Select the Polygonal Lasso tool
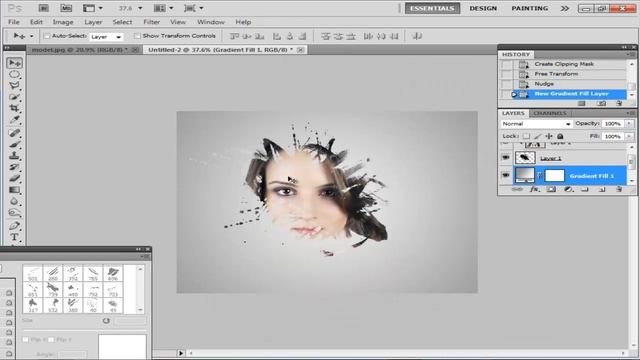This screenshot has height=360, width=640. pos(14,86)
